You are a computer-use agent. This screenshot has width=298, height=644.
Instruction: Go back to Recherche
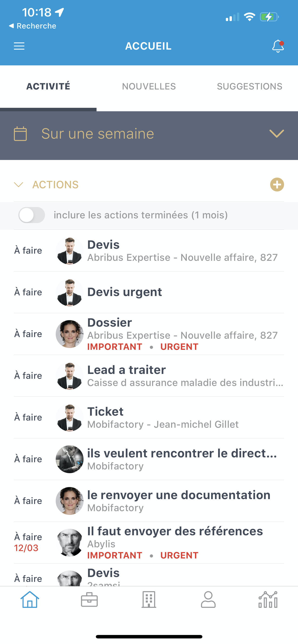click(x=32, y=26)
